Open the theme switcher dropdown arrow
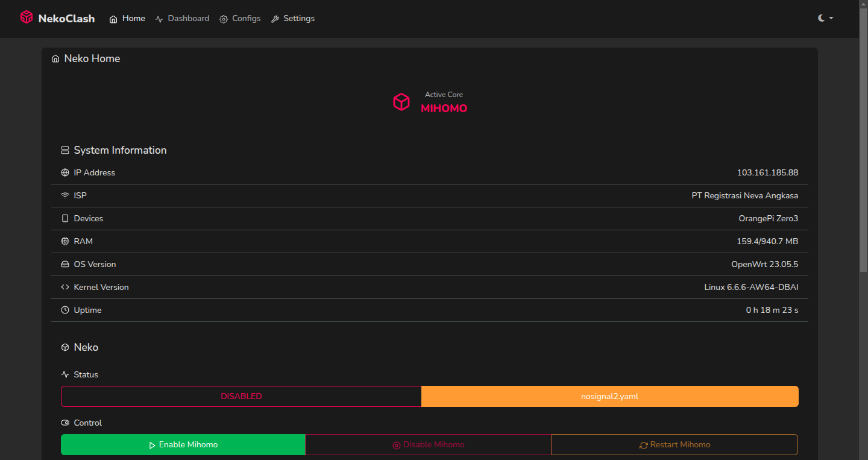 pos(831,18)
